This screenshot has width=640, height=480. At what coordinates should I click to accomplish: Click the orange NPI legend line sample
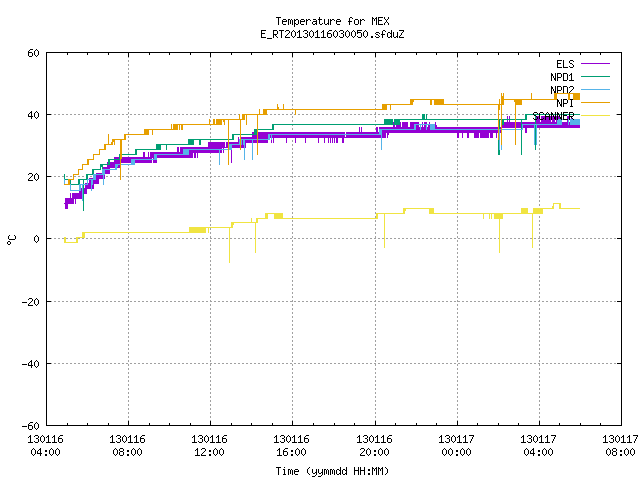coord(595,102)
